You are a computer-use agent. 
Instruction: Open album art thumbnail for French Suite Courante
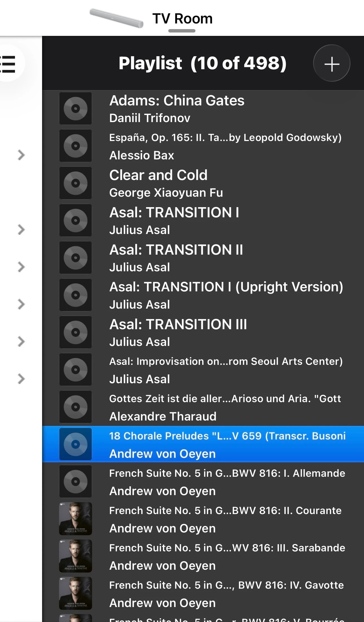(x=75, y=519)
